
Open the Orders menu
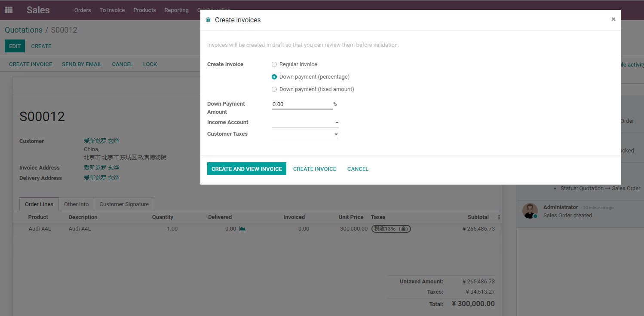[83, 10]
